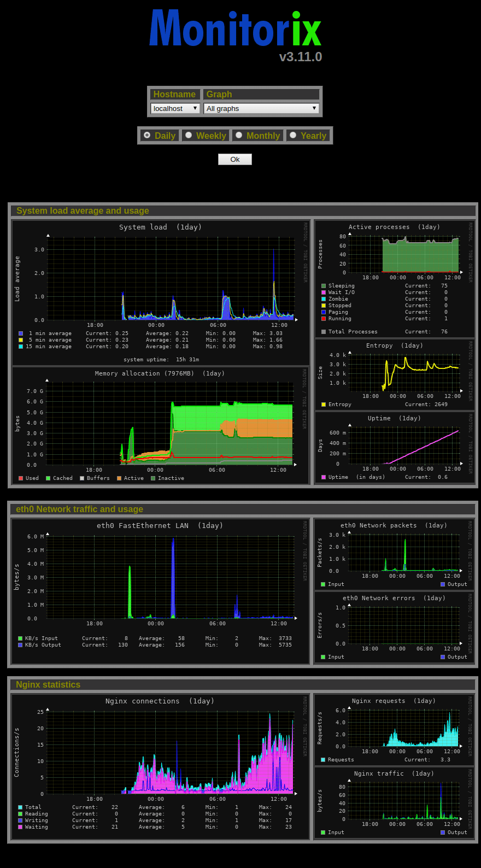481x868 pixels.
Task: View the Nginx traffic graph
Action: 395,803
